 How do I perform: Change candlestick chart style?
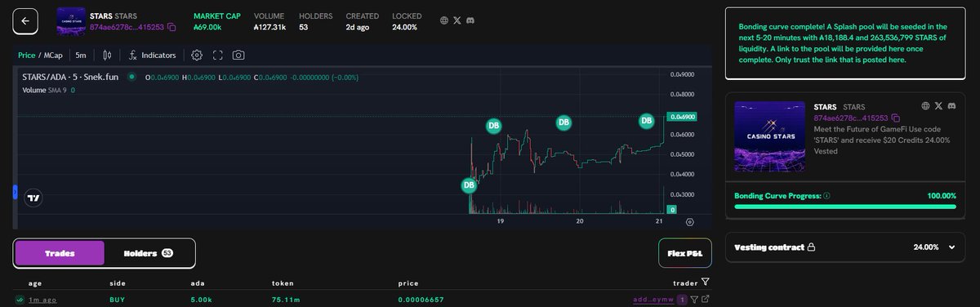click(x=107, y=55)
